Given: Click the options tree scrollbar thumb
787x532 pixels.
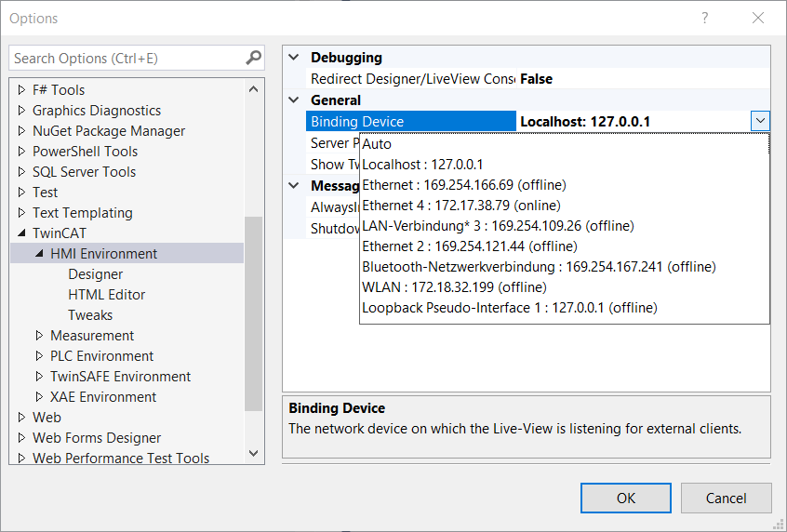Looking at the screenshot, I should [253, 313].
